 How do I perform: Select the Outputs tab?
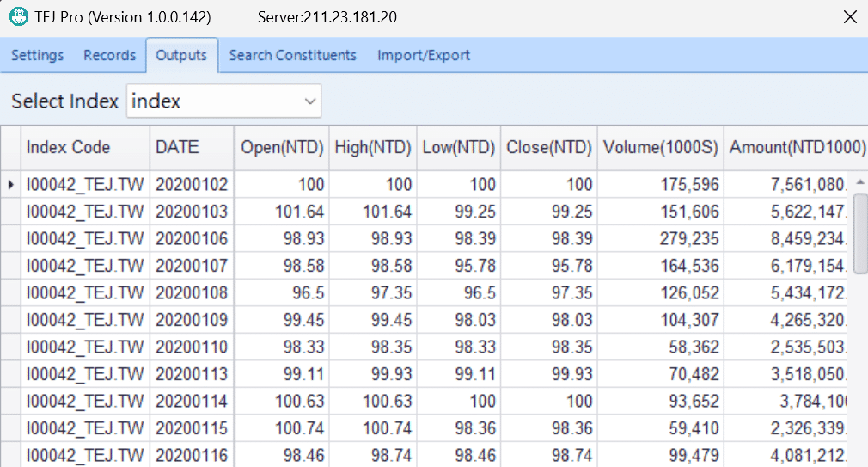coord(181,56)
